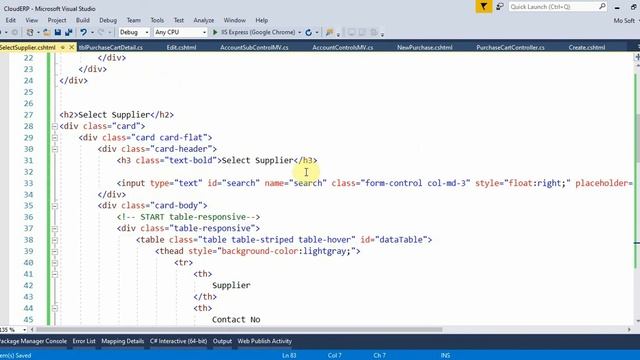
Task: Switch to AccountControlsMV.cs tab
Action: pyautogui.click(x=342, y=47)
